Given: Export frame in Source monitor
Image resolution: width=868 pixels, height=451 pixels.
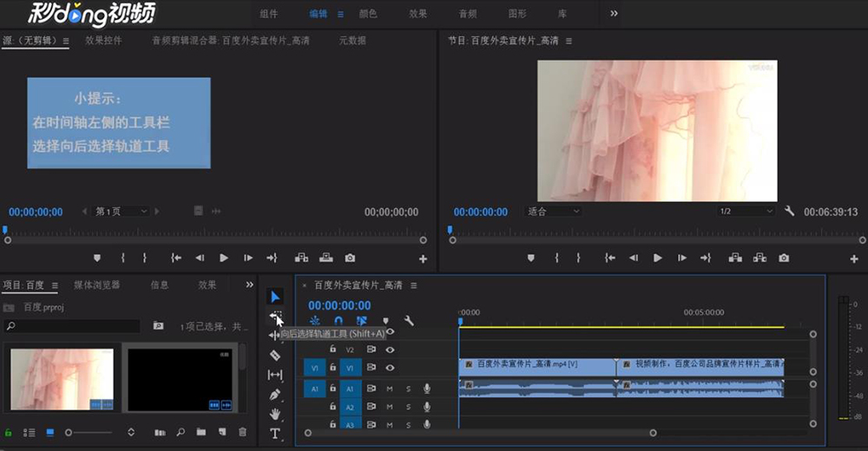Looking at the screenshot, I should (x=350, y=258).
